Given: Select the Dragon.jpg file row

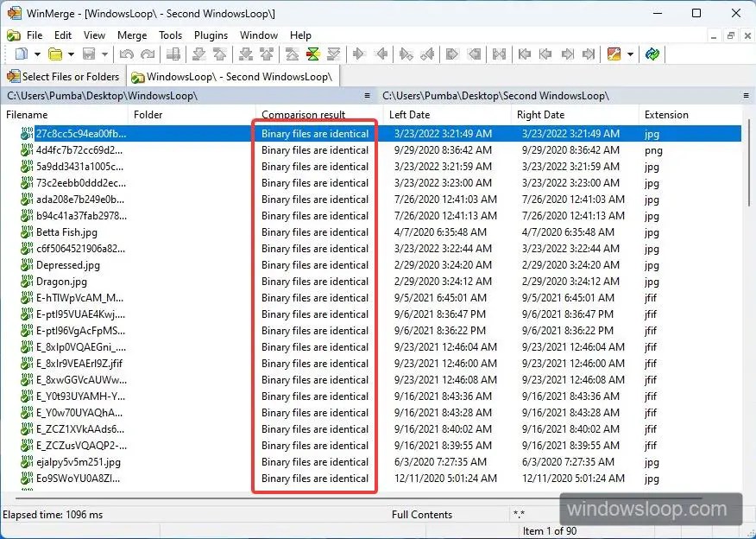Looking at the screenshot, I should point(61,282).
